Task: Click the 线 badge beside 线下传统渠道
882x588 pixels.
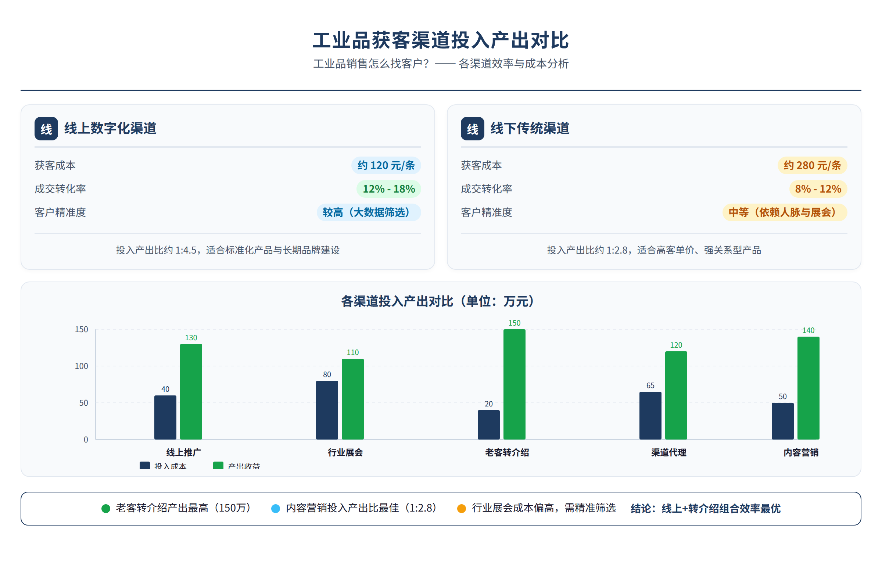Action: [x=473, y=129]
